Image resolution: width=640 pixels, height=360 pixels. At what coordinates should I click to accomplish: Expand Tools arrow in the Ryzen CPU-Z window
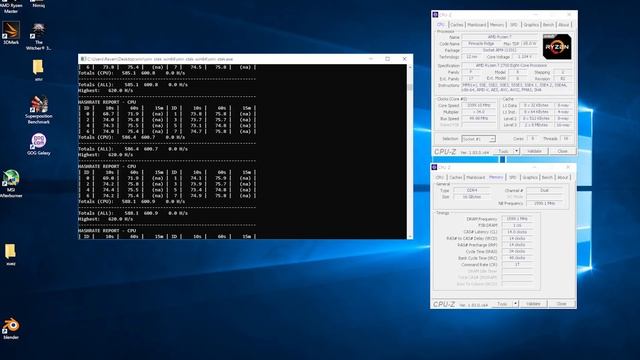516,151
